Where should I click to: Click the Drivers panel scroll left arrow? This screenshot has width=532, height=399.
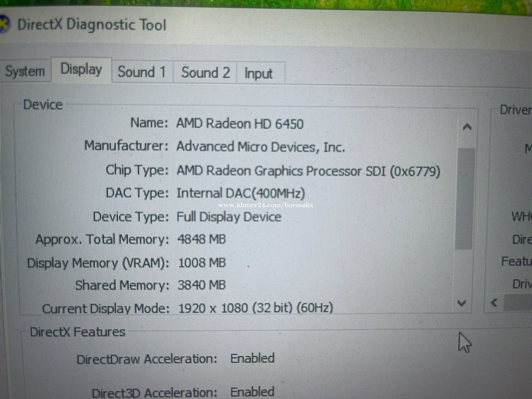tap(494, 303)
